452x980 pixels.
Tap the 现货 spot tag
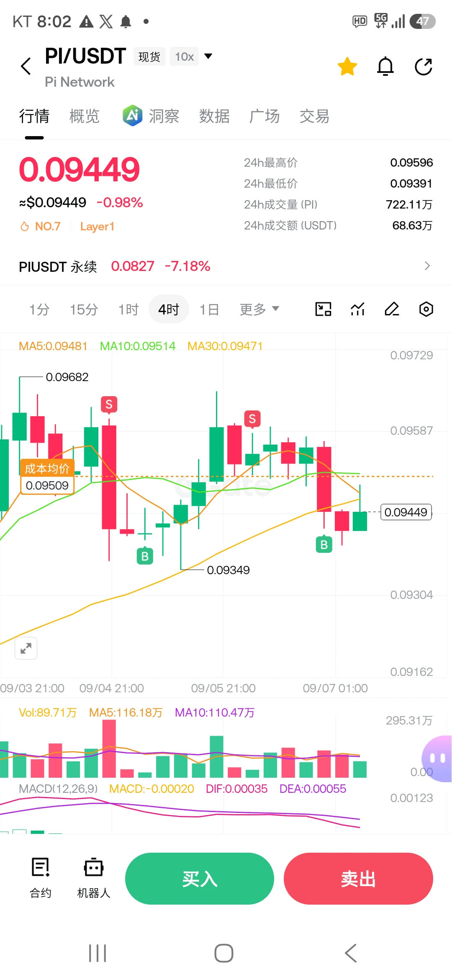[149, 57]
